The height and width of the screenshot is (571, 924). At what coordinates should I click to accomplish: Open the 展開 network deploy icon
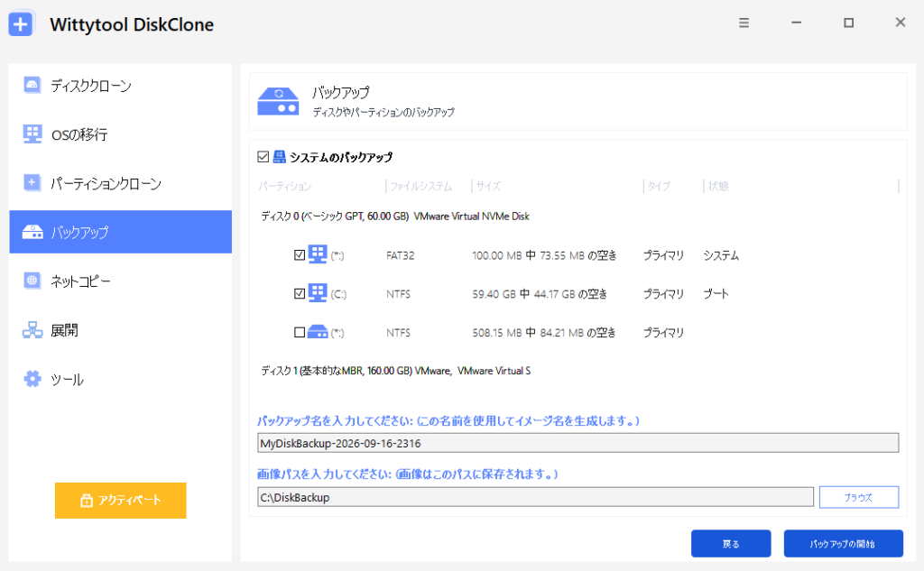(32, 330)
